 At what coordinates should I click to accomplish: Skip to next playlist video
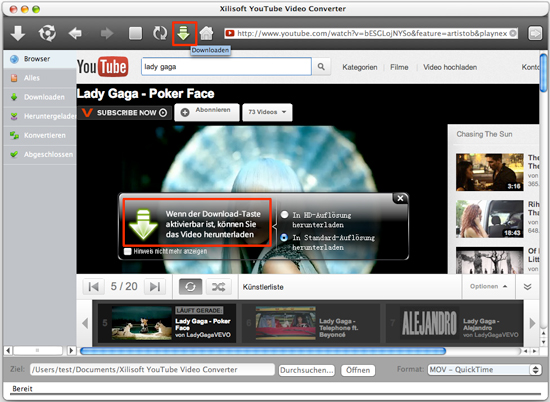click(x=155, y=287)
